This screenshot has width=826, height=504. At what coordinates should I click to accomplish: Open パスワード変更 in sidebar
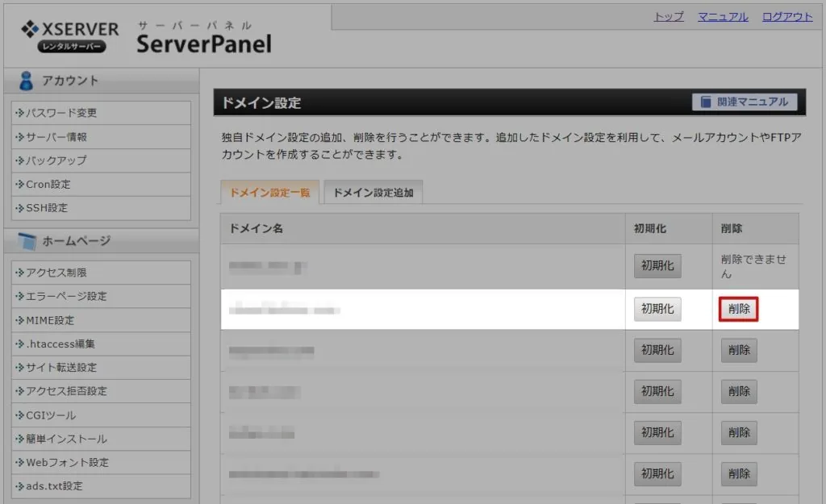pyautogui.click(x=101, y=113)
